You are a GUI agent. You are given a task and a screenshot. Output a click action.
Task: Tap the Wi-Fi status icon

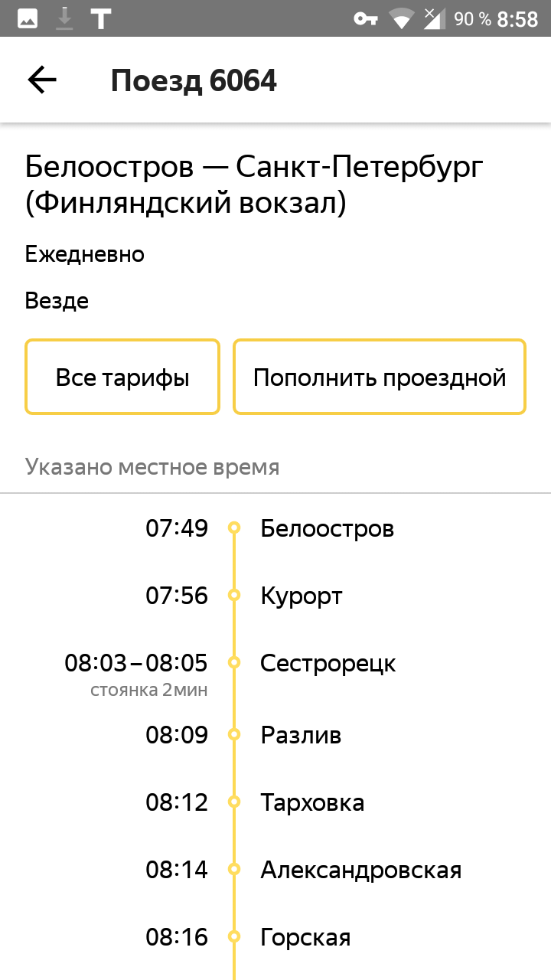click(400, 19)
